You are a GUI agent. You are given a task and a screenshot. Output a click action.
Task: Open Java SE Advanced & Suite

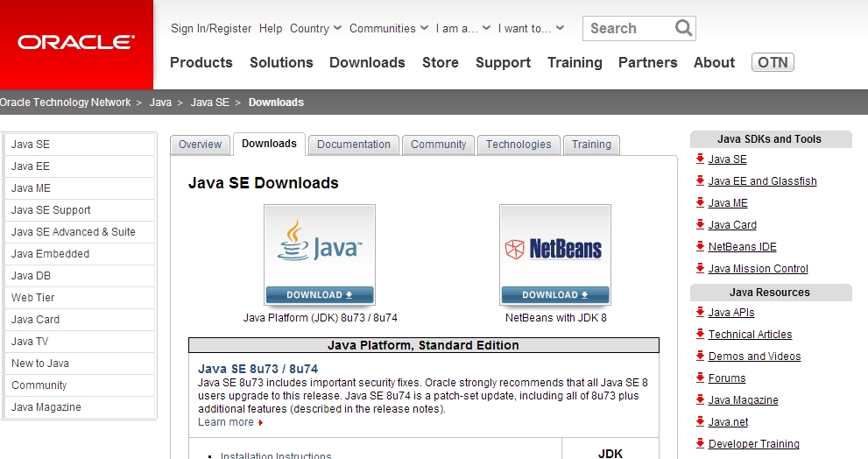click(79, 232)
